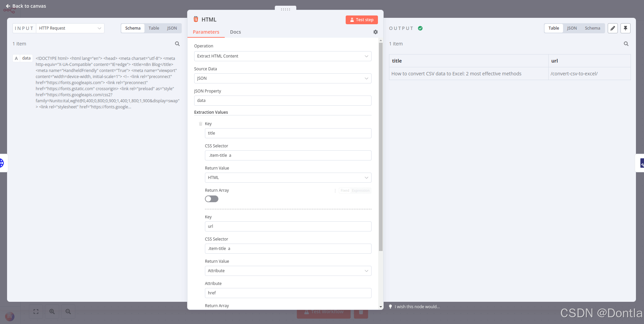Switch to the Parameters tab

click(206, 32)
